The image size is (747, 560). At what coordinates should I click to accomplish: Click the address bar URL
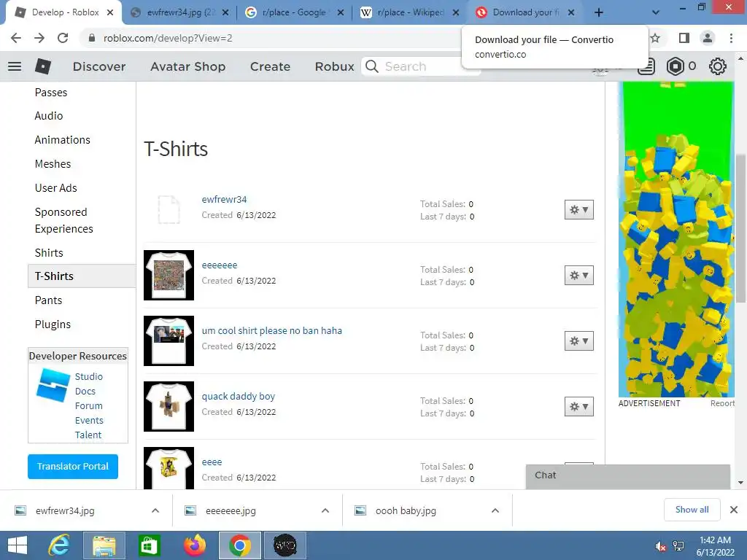point(168,38)
